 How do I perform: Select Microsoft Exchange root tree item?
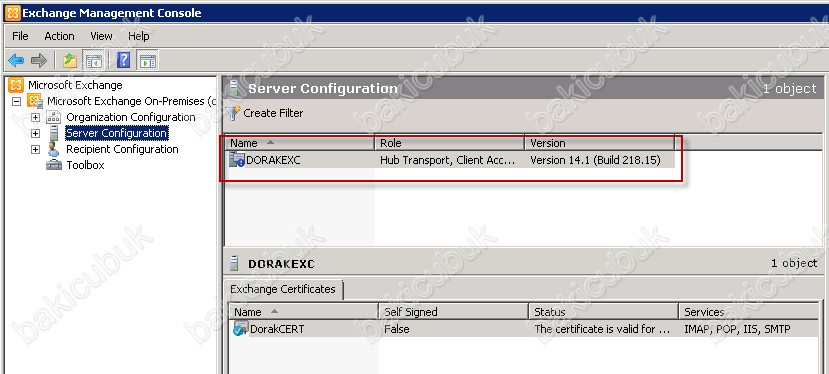pyautogui.click(x=75, y=85)
